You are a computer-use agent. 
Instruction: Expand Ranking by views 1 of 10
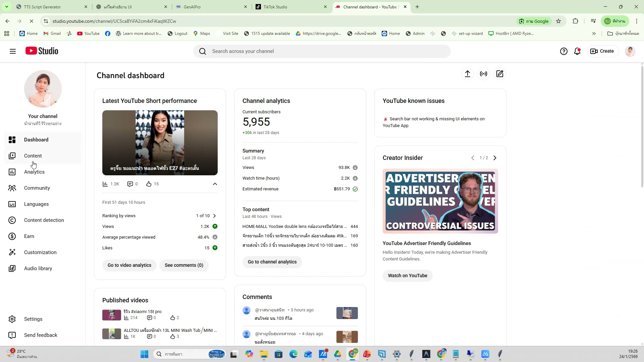[x=214, y=216]
